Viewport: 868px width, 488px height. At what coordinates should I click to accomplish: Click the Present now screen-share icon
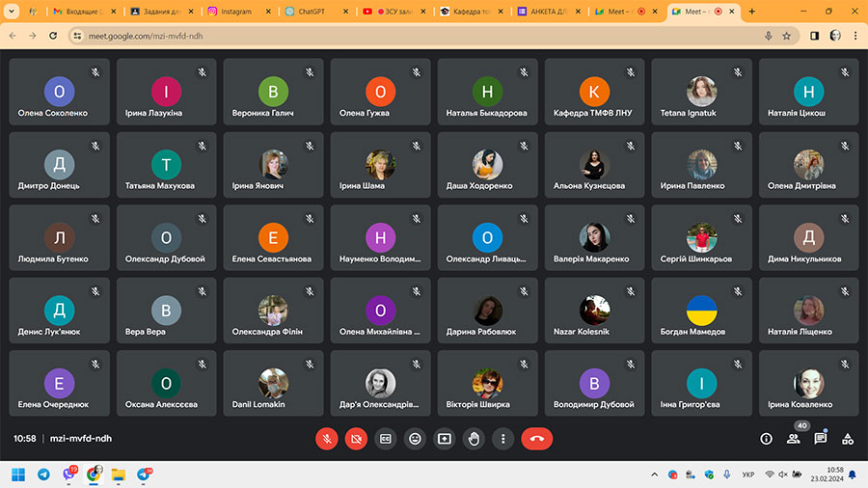point(444,439)
